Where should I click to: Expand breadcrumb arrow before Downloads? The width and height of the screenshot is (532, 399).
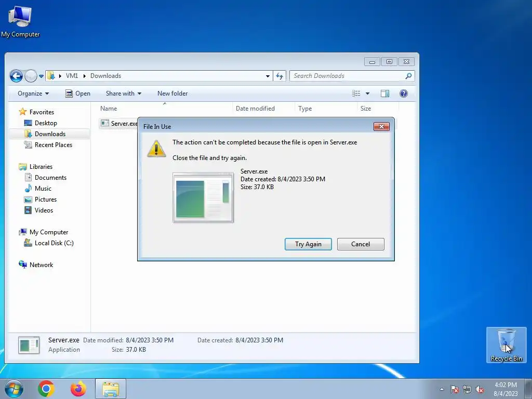coord(85,76)
